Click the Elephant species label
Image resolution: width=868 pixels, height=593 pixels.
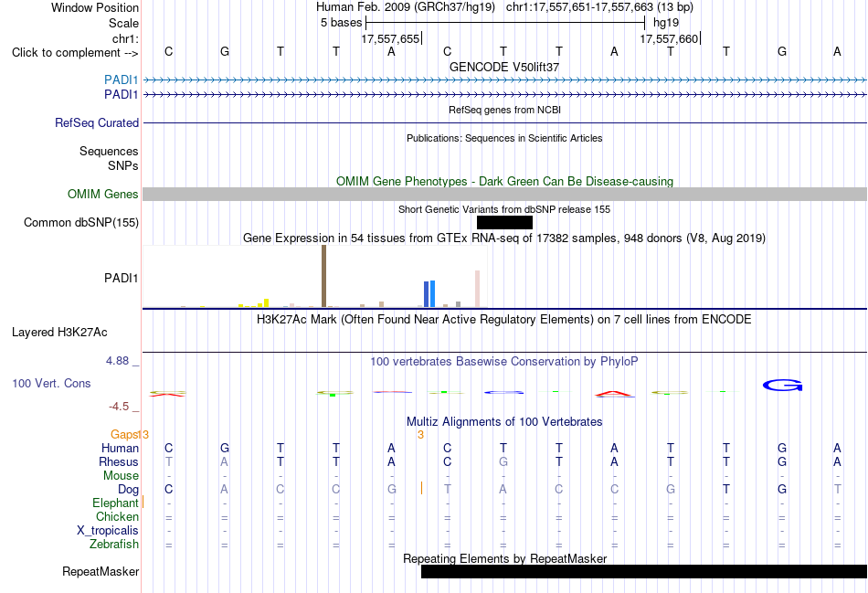[x=115, y=503]
